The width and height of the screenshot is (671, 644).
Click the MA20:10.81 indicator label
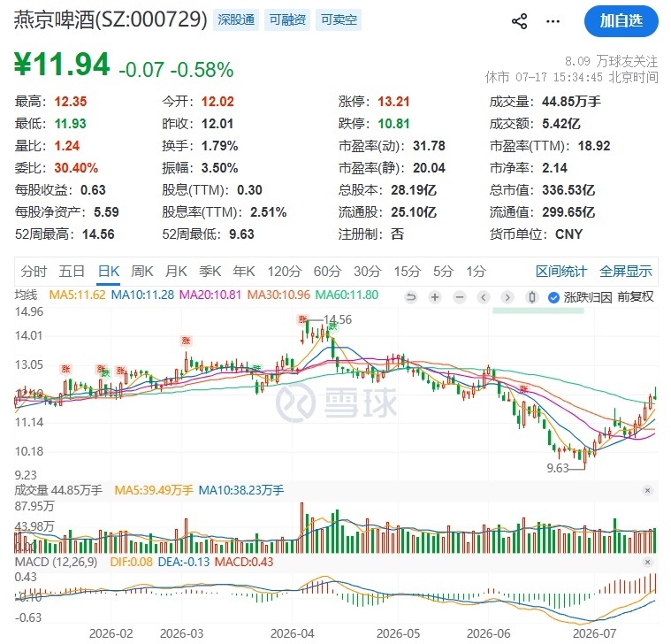coord(210,295)
